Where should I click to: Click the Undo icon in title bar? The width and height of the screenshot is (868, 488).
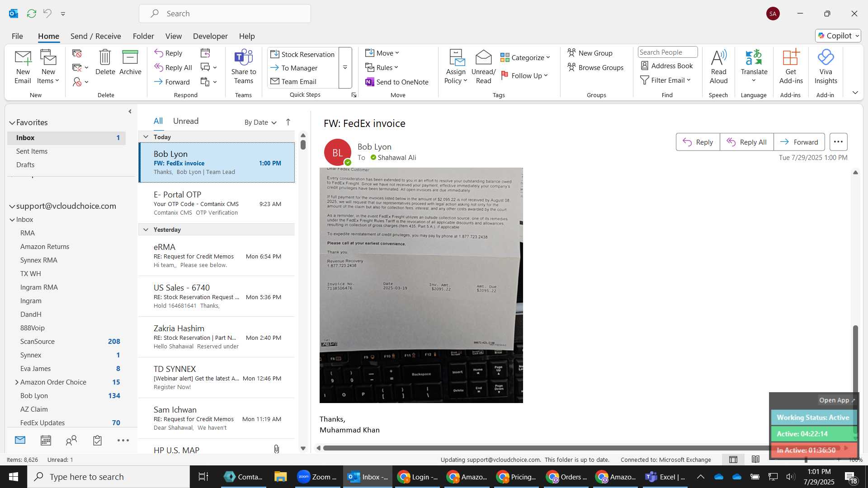point(47,14)
